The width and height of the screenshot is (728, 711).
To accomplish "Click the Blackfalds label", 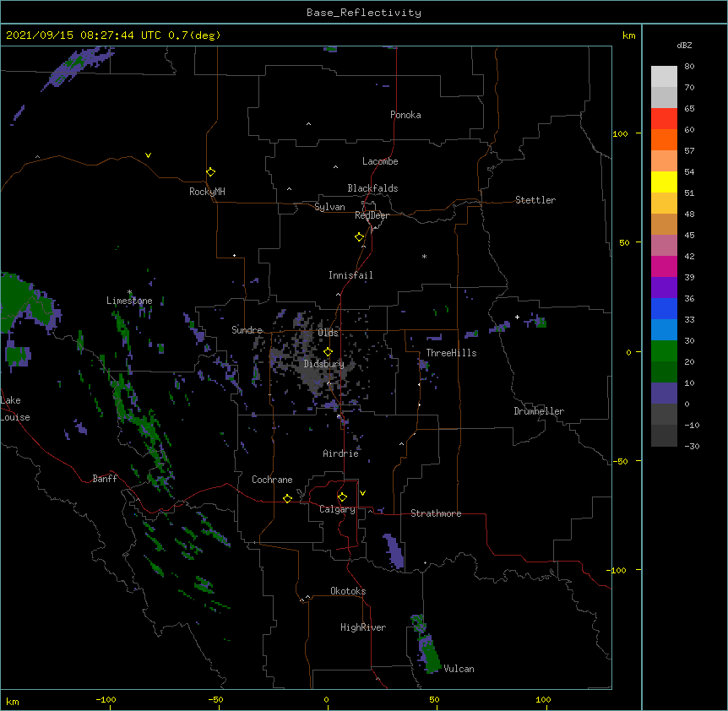I will 372,188.
